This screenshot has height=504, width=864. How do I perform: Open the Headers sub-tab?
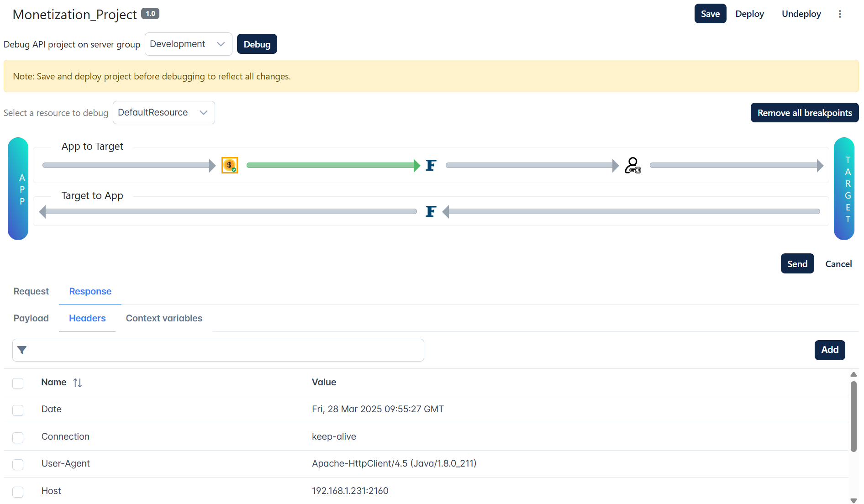pyautogui.click(x=87, y=318)
